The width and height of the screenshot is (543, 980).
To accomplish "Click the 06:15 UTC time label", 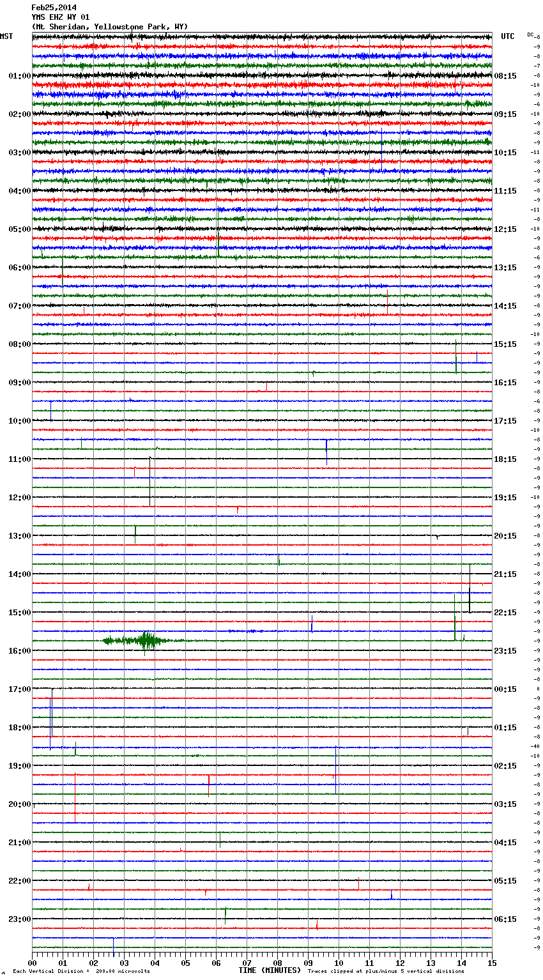I will (505, 919).
